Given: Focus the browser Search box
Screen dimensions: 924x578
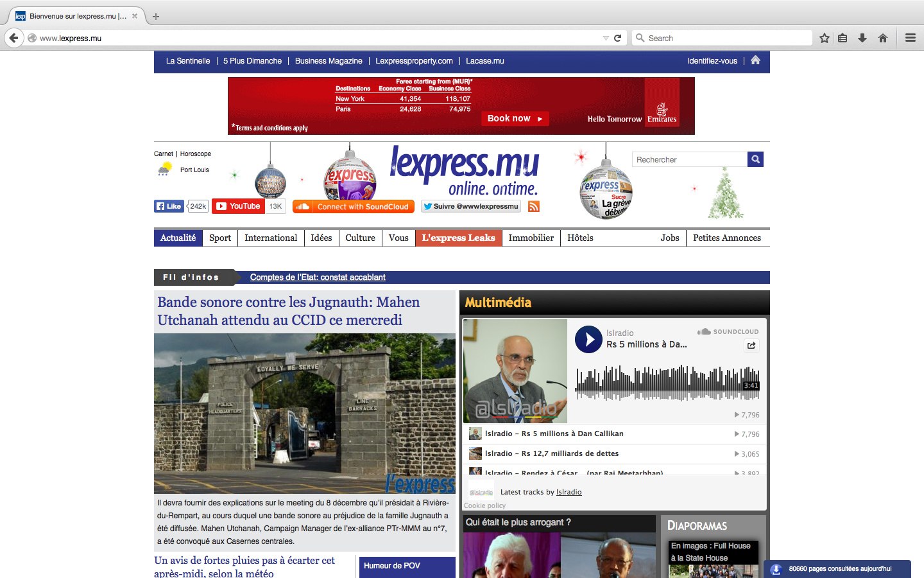Looking at the screenshot, I should (x=722, y=38).
